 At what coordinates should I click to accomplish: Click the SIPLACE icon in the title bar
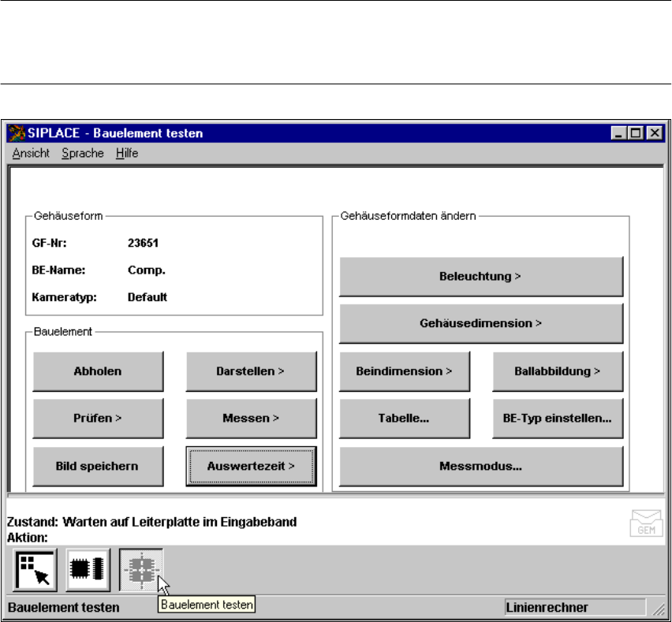(17, 133)
